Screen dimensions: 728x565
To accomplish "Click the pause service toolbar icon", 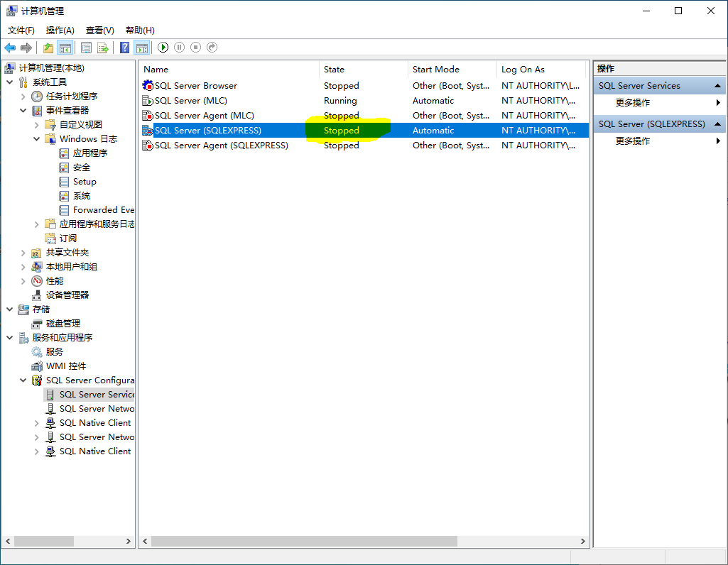I will click(180, 48).
